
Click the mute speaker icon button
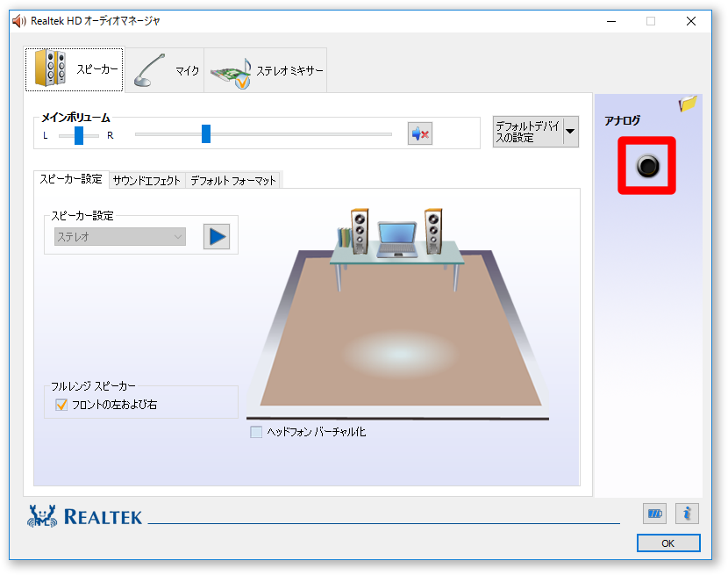click(420, 133)
